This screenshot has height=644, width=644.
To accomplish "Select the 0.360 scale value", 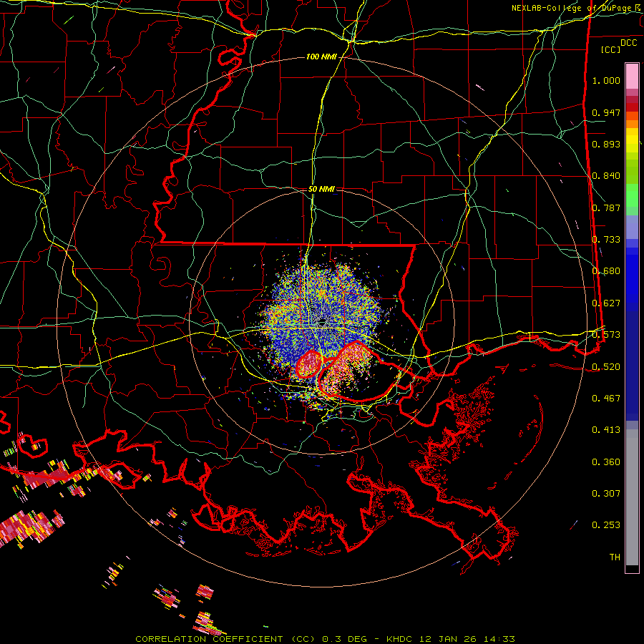I will click(606, 462).
